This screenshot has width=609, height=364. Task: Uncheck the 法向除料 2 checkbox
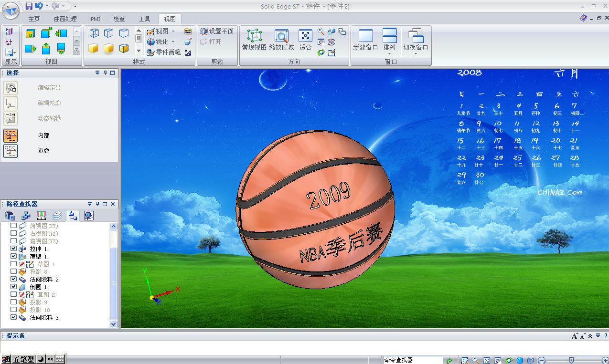pyautogui.click(x=13, y=280)
